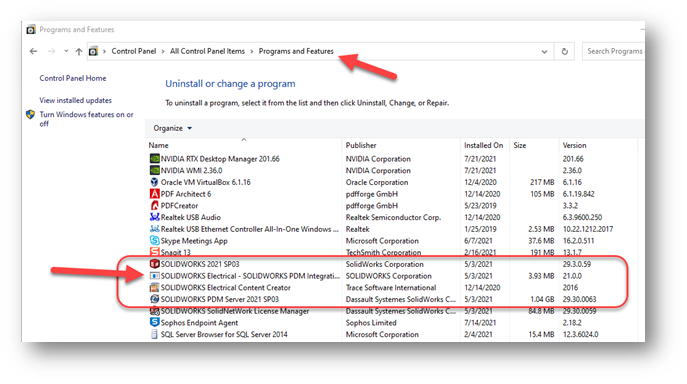Select SOLIDWORKS Electrical Content Creator icon
This screenshot has width=687, height=384.
[x=154, y=288]
